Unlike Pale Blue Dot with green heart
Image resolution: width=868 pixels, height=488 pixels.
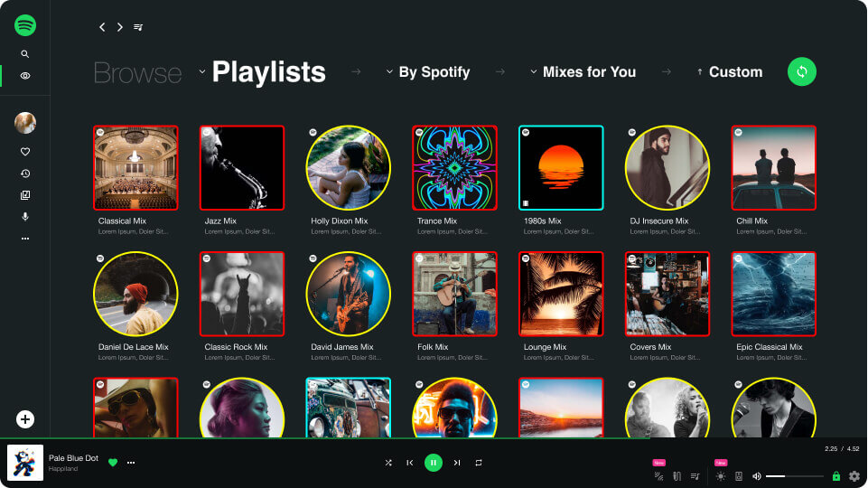click(113, 463)
